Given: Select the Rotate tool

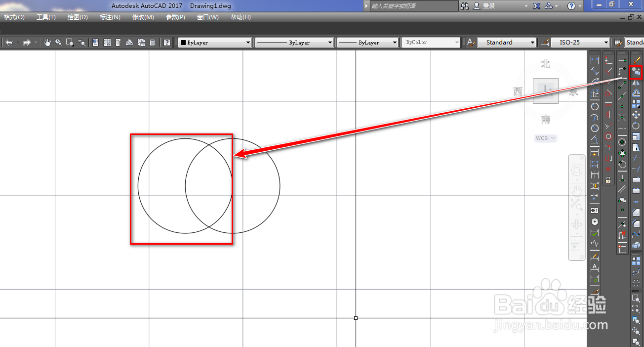Looking at the screenshot, I should pyautogui.click(x=636, y=126).
